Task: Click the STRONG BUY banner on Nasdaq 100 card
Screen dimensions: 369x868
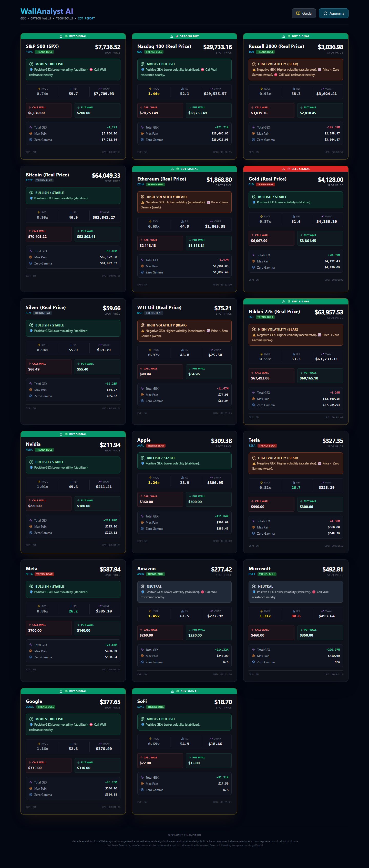Action: pos(184,36)
